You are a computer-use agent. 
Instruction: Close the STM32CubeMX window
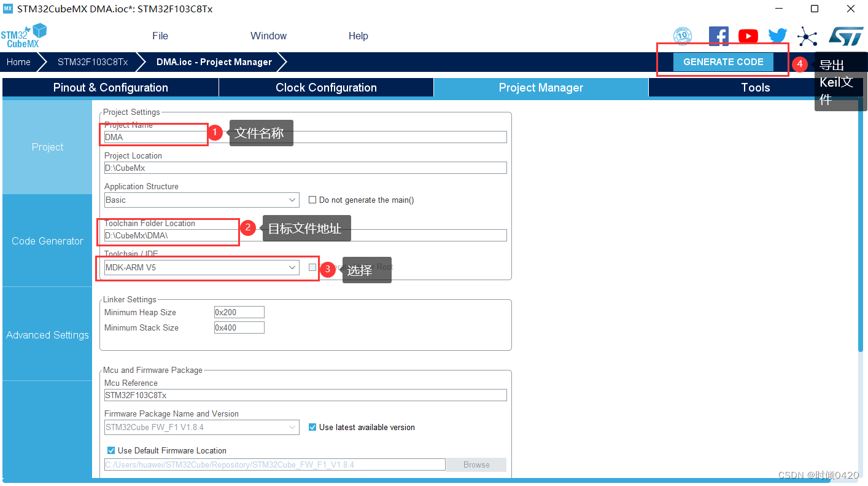click(x=850, y=9)
